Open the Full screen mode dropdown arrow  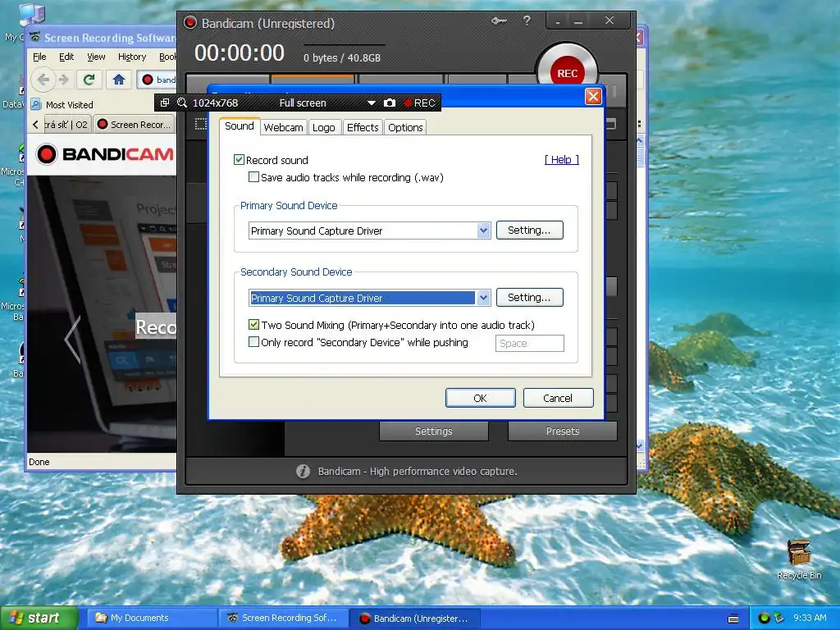pyautogui.click(x=372, y=103)
